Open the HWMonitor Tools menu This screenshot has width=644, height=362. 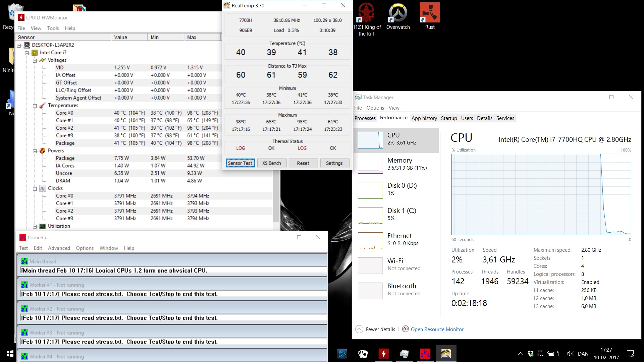53,28
